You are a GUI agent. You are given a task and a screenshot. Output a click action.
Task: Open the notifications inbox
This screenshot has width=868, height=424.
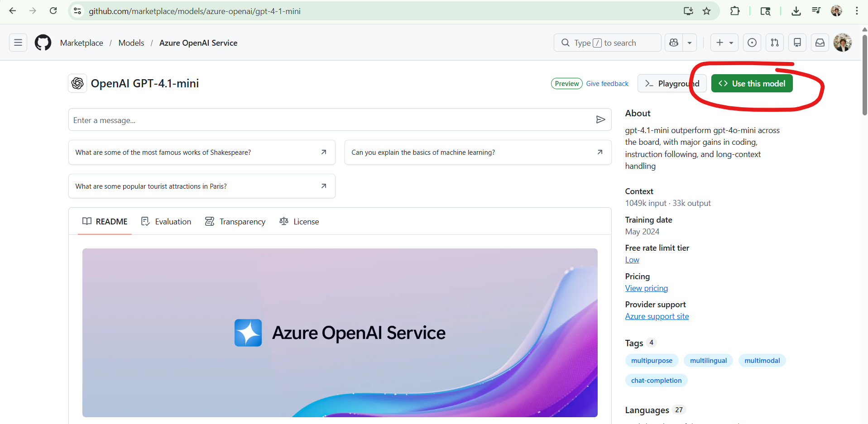pyautogui.click(x=820, y=43)
